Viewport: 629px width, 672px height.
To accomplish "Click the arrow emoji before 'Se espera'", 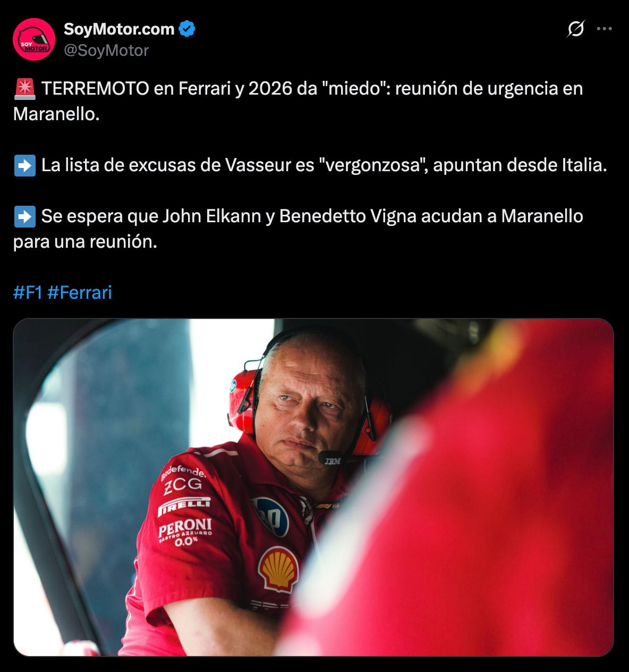I will [x=24, y=216].
